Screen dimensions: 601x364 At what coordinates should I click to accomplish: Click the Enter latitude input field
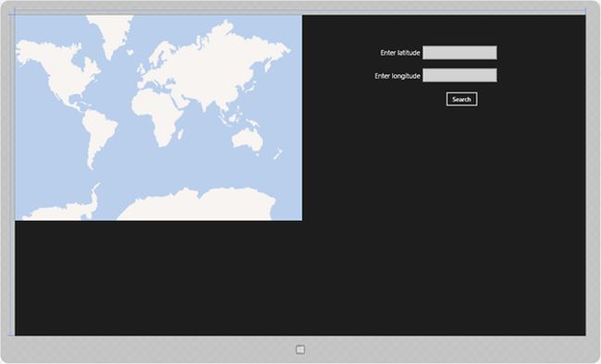[460, 53]
